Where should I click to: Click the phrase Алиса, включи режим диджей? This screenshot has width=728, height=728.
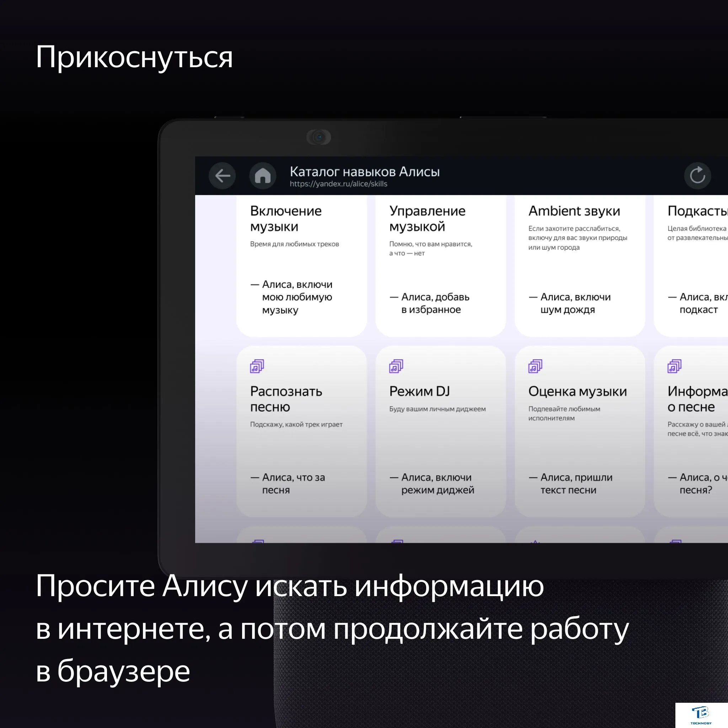click(432, 484)
